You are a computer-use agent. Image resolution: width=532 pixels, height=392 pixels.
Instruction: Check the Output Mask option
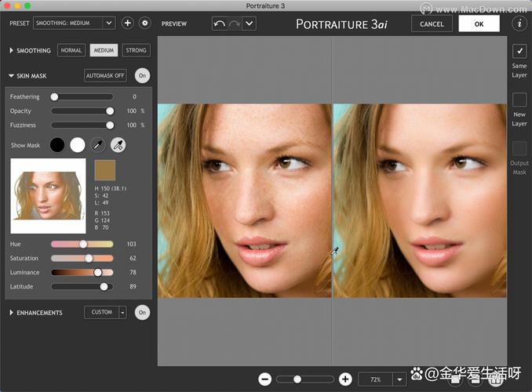point(519,148)
